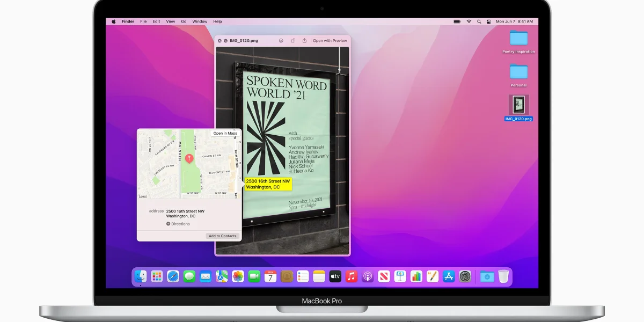Click the Share icon in Quick Look toolbar
This screenshot has height=322, width=644.
304,40
